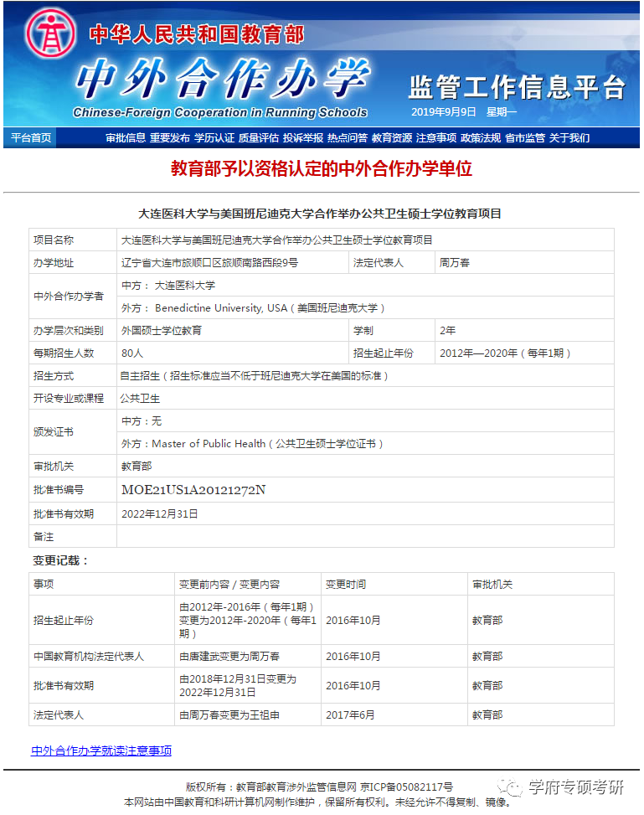Click the 变更记载 section heading
644x815 pixels.
[61, 560]
